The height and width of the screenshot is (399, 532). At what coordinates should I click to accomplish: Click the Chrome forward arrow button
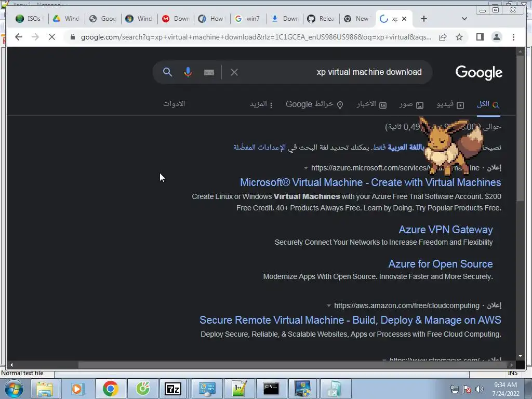(x=35, y=37)
